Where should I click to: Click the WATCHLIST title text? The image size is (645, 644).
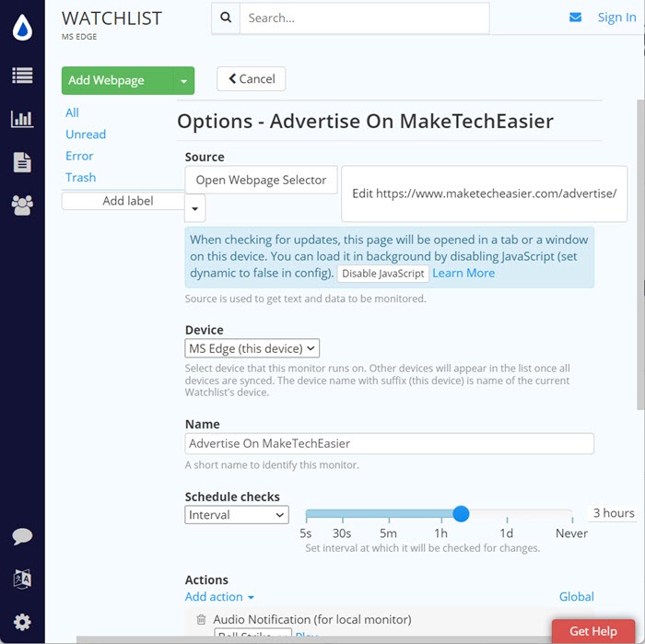pos(111,18)
